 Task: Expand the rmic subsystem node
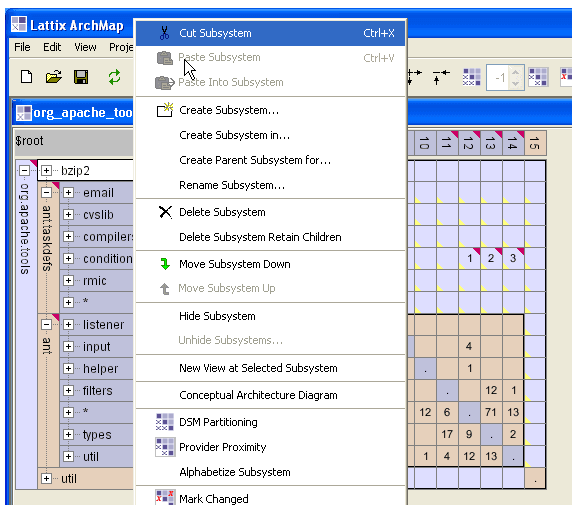[68, 281]
